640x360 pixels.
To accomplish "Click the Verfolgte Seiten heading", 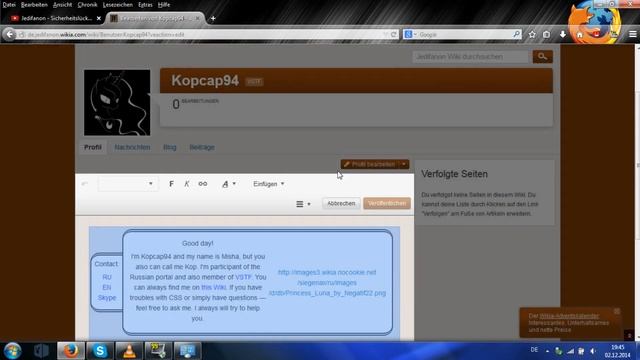I will [454, 174].
